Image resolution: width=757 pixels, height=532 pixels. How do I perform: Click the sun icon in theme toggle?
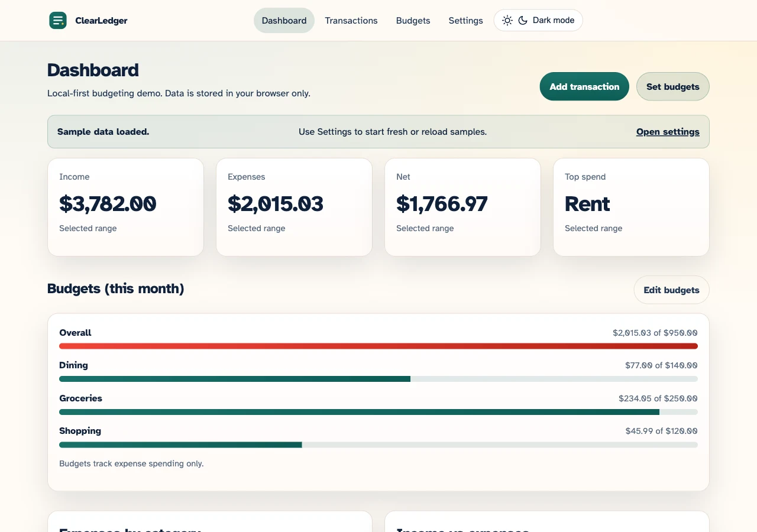click(507, 21)
